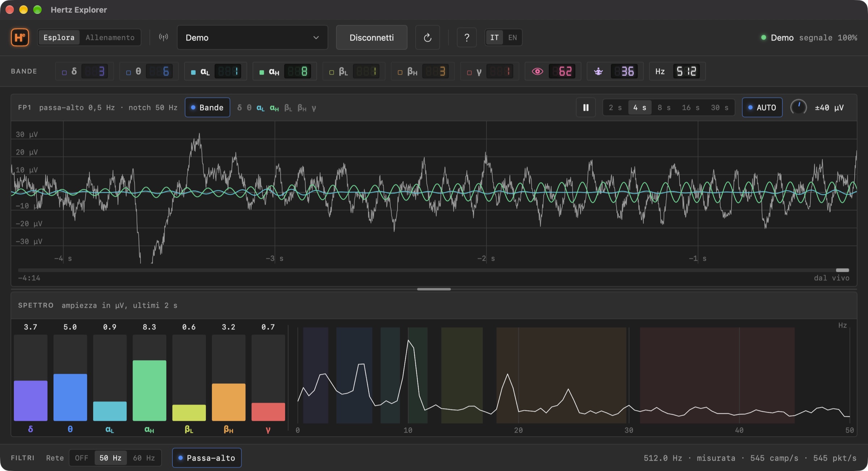Set time window to 30 s
Image resolution: width=868 pixels, height=471 pixels.
coord(720,108)
